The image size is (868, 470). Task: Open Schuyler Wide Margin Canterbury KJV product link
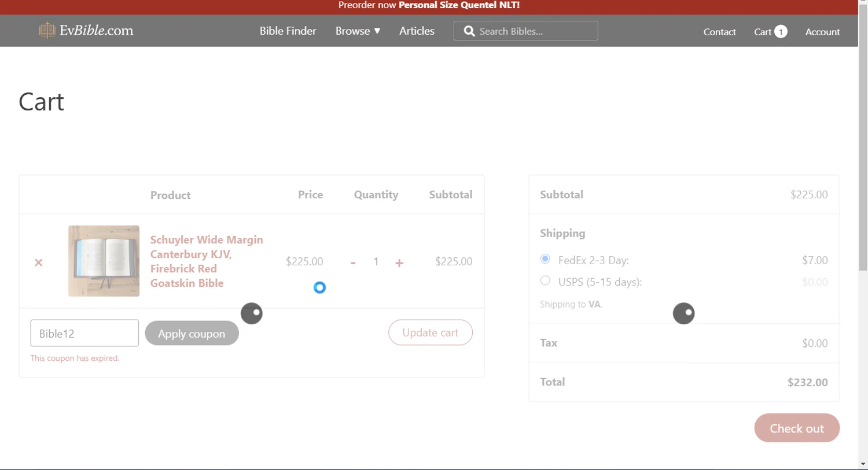[207, 261]
